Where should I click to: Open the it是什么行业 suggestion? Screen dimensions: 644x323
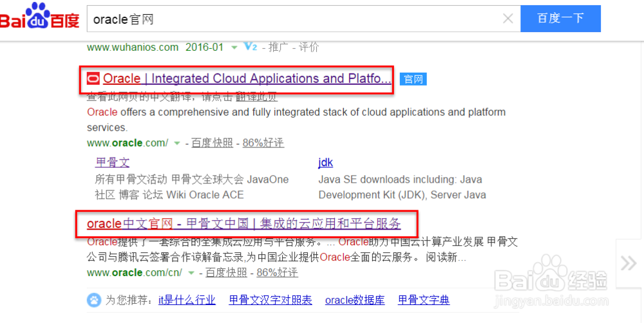[x=187, y=300]
